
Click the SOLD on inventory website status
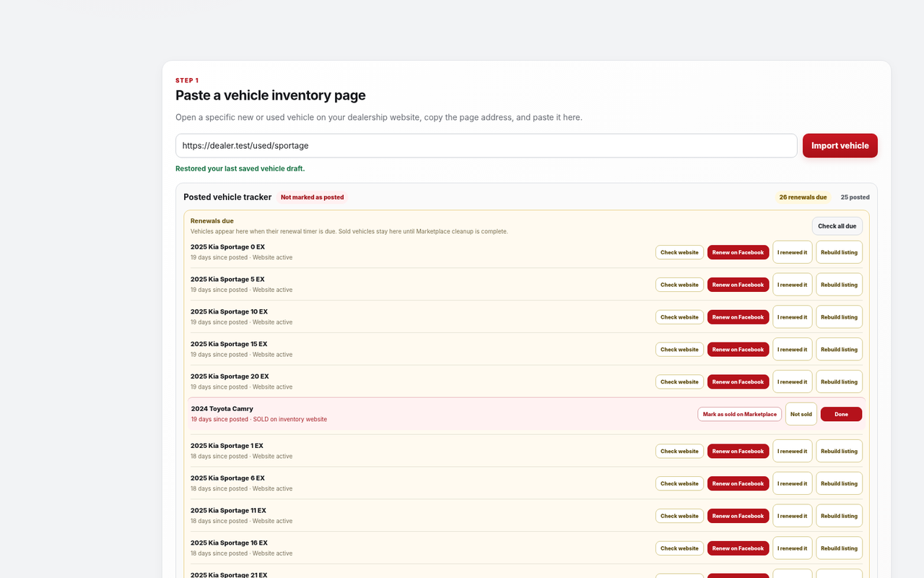[289, 419]
